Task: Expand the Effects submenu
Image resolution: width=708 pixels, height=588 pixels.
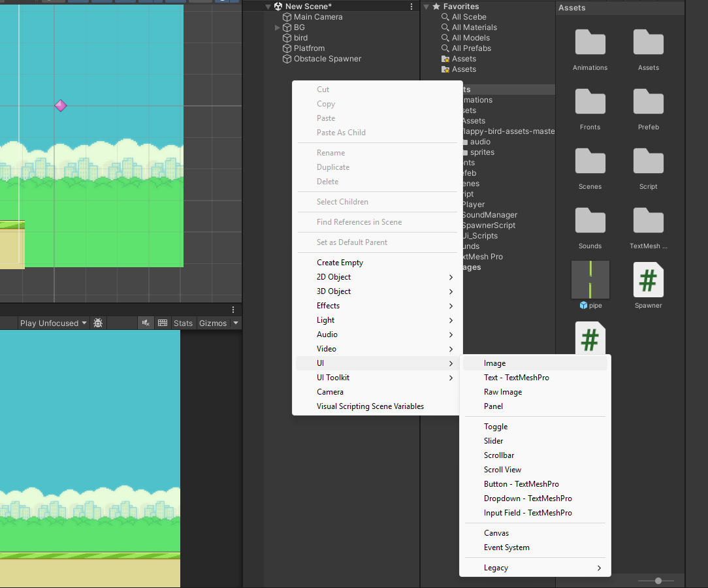Action: click(377, 306)
